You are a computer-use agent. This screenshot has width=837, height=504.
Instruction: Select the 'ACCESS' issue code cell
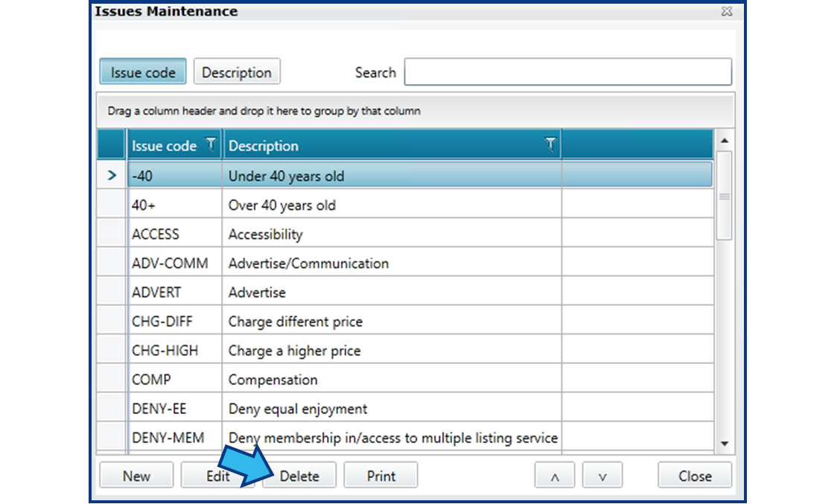pos(175,234)
